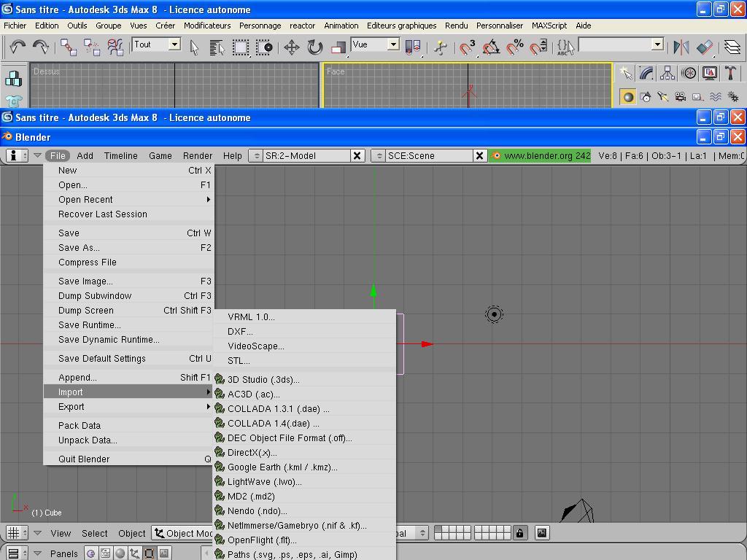This screenshot has width=747, height=560.
Task: Open Named Selection Sets editor icon
Action: tap(565, 47)
